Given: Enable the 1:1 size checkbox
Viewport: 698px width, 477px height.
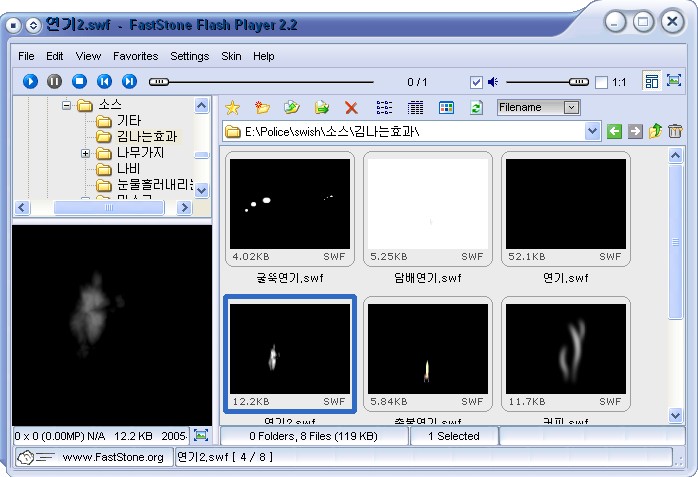Looking at the screenshot, I should pos(601,82).
